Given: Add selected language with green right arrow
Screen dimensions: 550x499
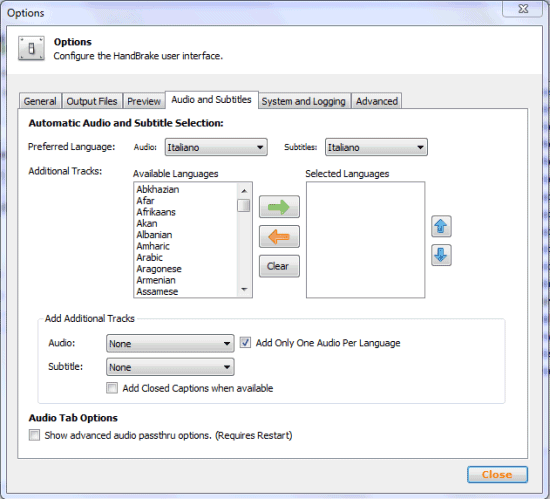Looking at the screenshot, I should pos(279,207).
